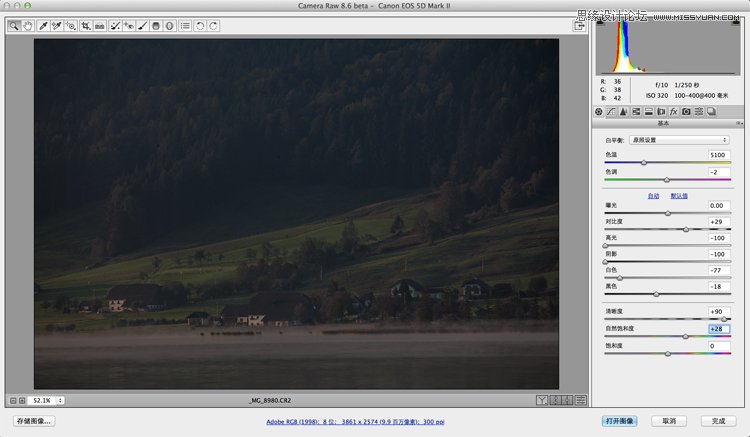Viewport: 750px width, 437px height.
Task: Click the Contrast (对比度) slider handle
Action: click(686, 230)
